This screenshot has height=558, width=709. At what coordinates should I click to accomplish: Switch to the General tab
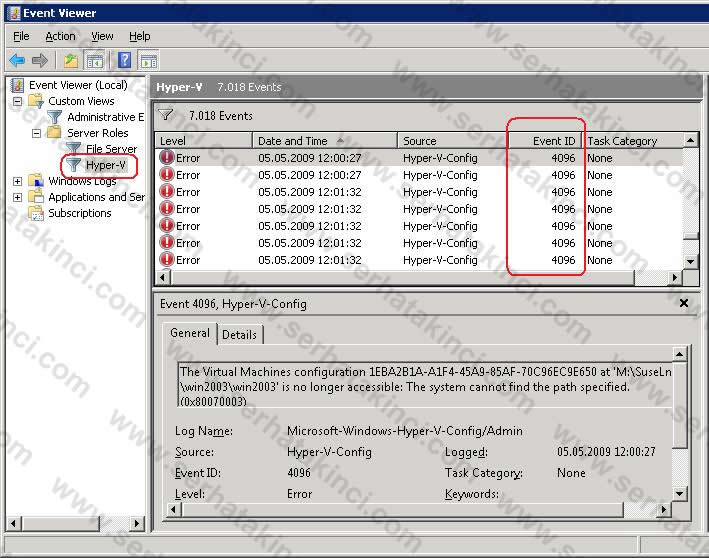pos(190,333)
